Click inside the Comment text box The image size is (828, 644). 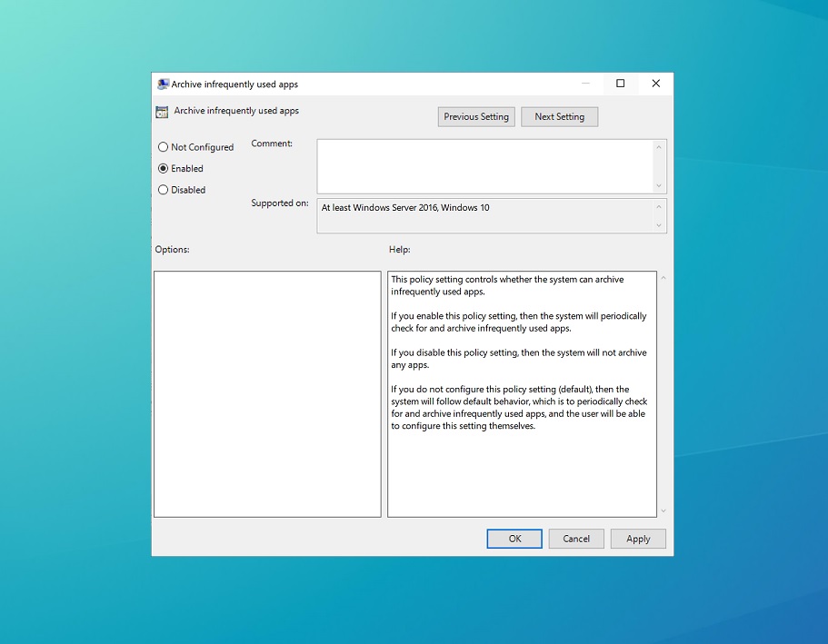click(x=484, y=166)
